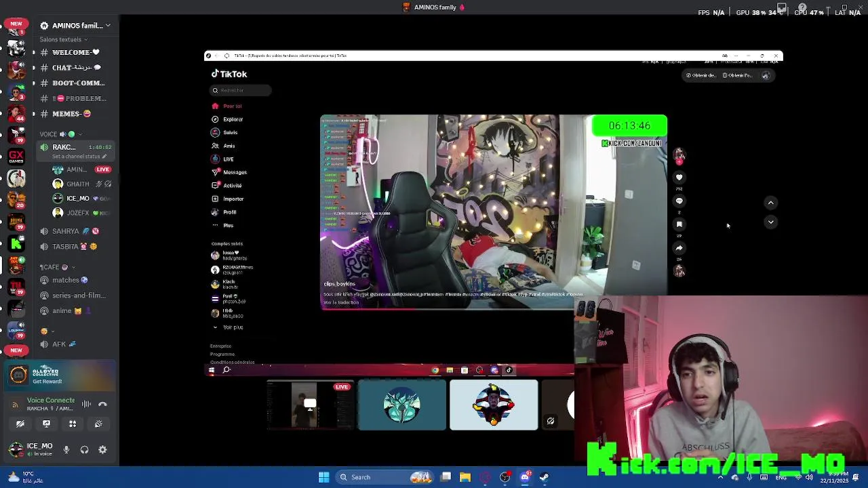This screenshot has width=868, height=488.
Task: Toggle Discord noise suppression waveform icon
Action: (86, 404)
